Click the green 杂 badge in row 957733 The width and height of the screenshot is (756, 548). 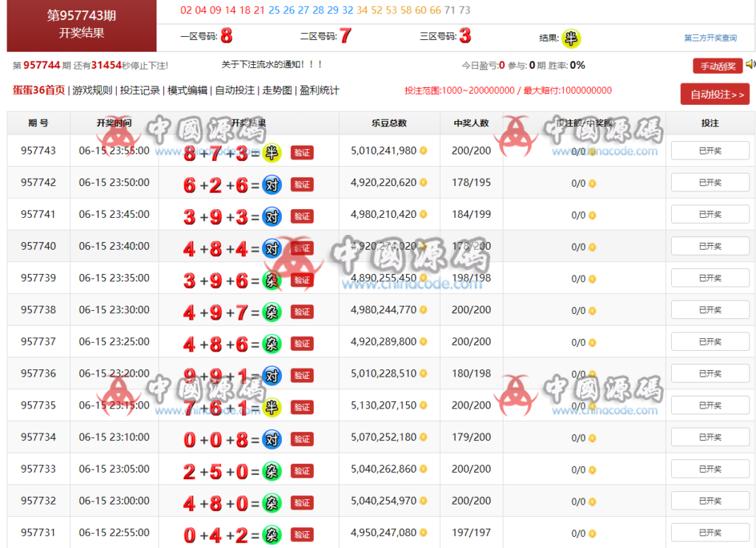point(272,470)
